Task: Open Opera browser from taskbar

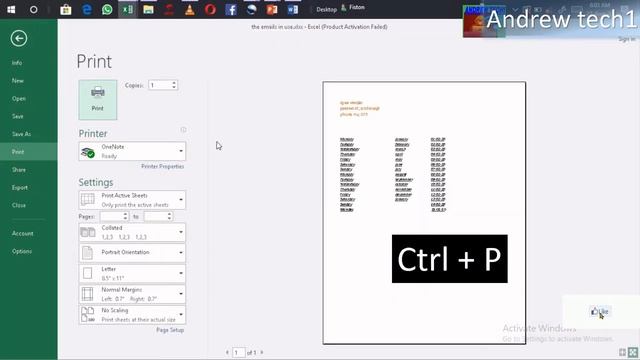Action: tap(211, 9)
